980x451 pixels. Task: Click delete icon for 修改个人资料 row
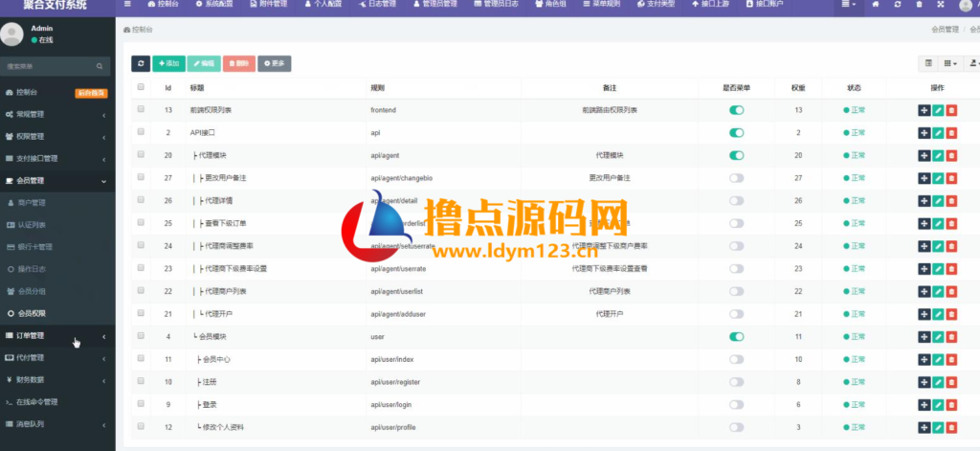[x=951, y=427]
